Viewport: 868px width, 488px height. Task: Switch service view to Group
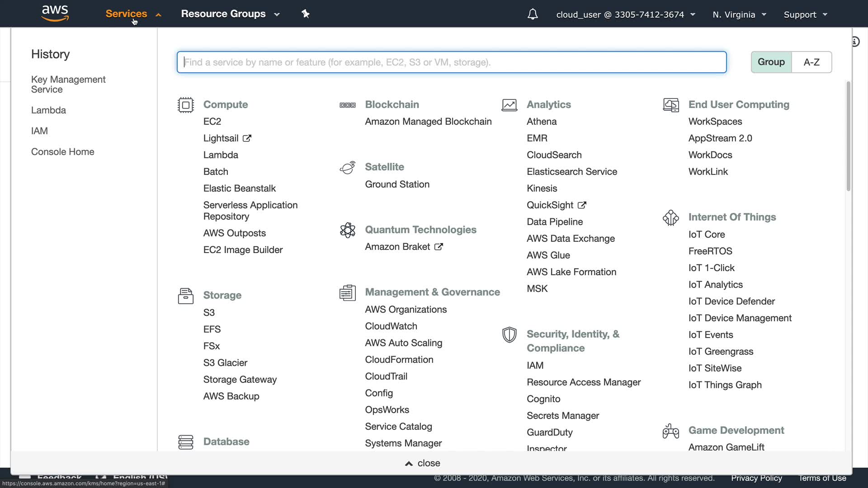pos(771,62)
